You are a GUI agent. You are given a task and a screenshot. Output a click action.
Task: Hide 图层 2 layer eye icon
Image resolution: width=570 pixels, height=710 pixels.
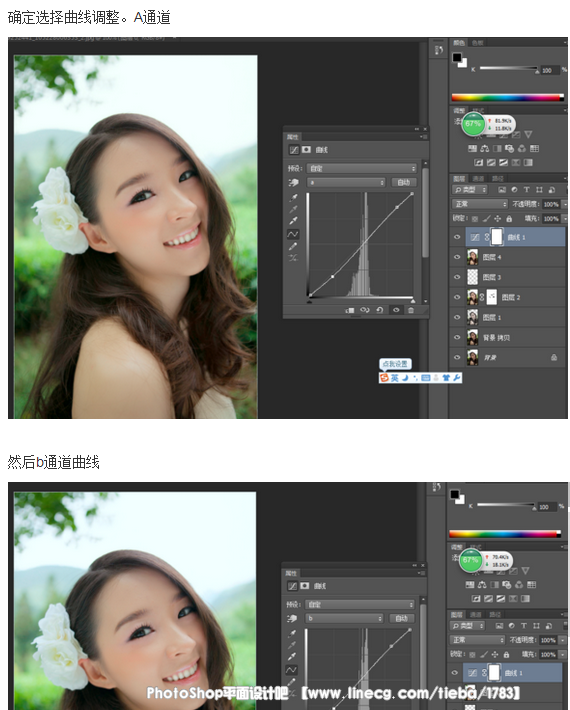click(x=457, y=297)
